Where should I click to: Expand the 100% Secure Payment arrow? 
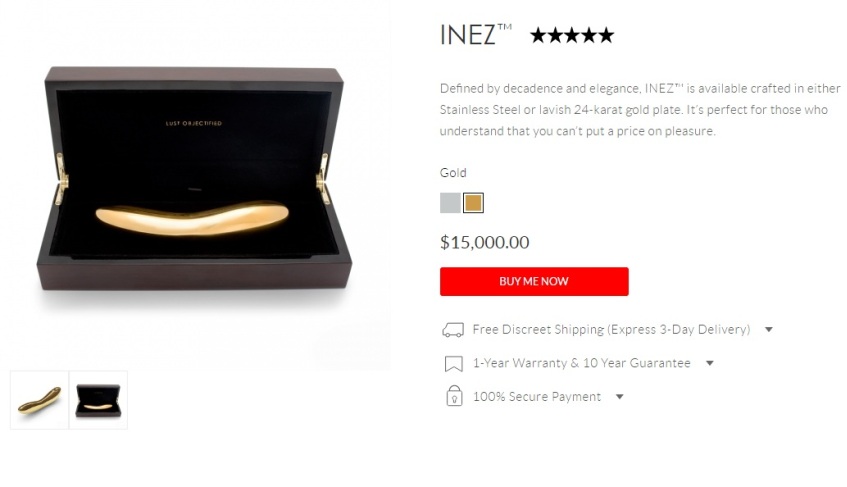point(620,397)
